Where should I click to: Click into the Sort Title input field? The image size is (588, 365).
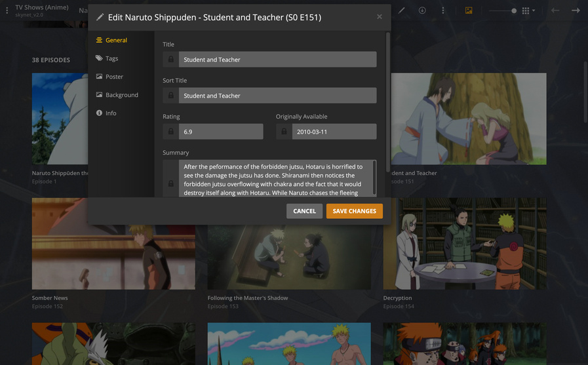(277, 96)
